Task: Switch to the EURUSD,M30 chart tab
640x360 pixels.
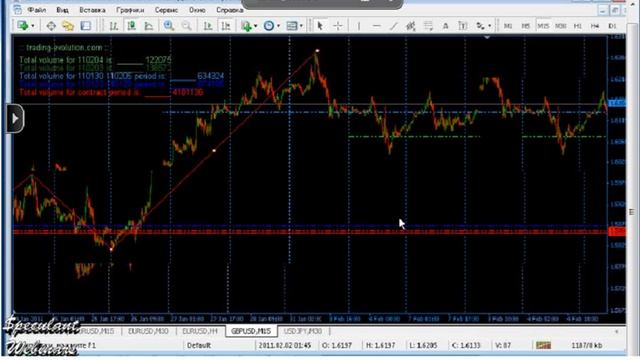Action: 148,331
